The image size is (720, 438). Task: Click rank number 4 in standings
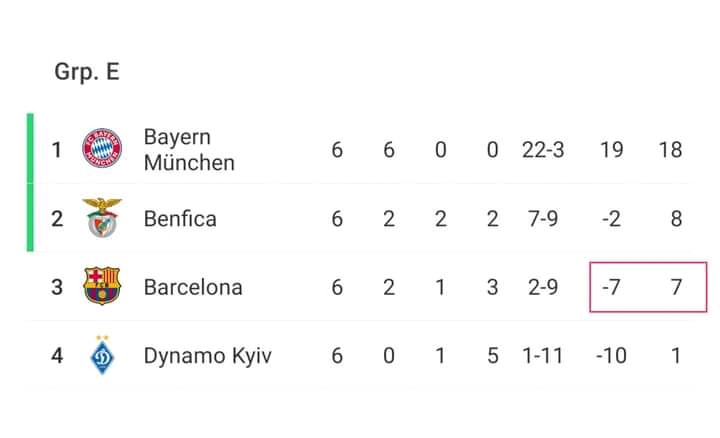(x=57, y=356)
